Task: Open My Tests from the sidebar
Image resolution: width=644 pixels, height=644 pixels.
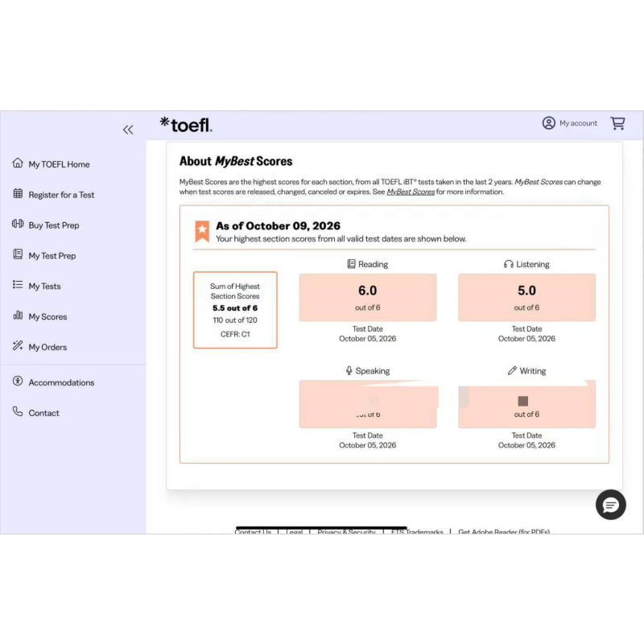Action: click(x=44, y=287)
